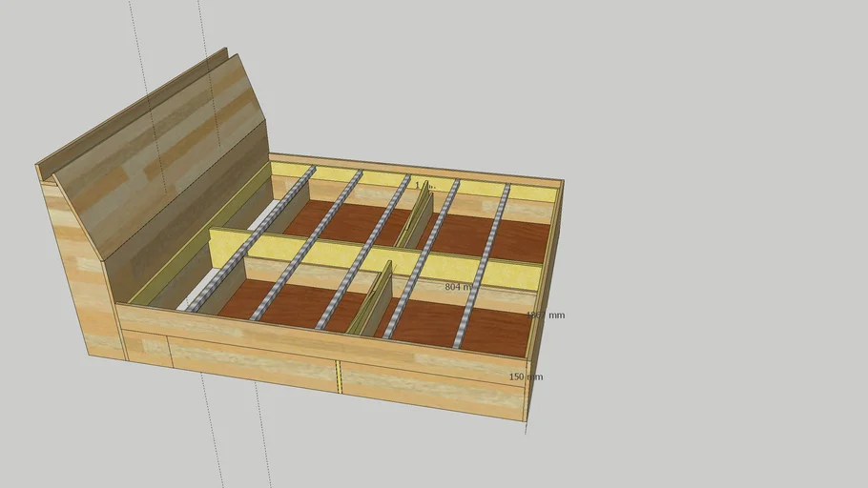
Task: Click the front side rail of the frame
Action: coord(315,338)
